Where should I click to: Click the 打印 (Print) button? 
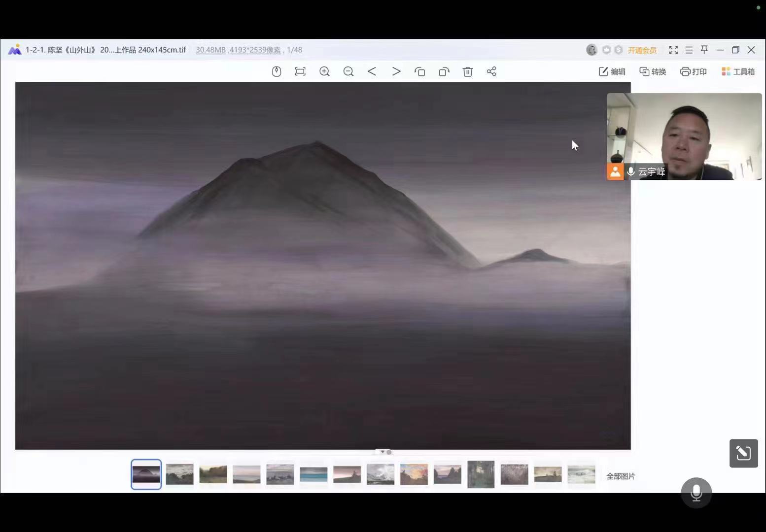(694, 71)
